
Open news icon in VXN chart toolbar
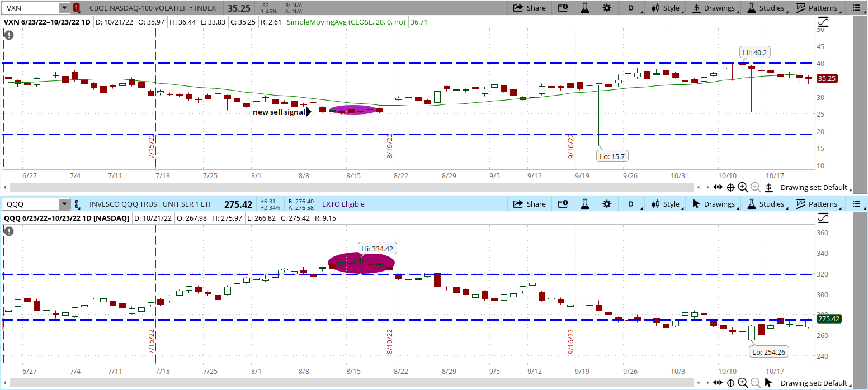point(563,8)
